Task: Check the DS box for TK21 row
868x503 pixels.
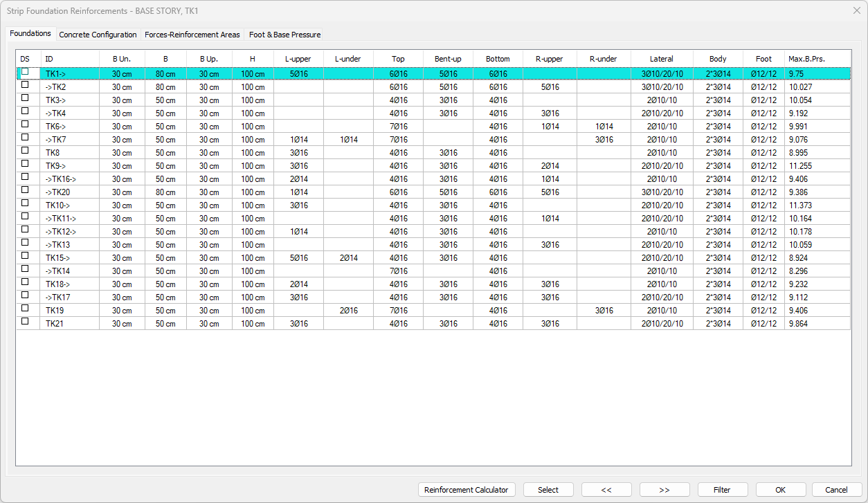Action: (26, 322)
